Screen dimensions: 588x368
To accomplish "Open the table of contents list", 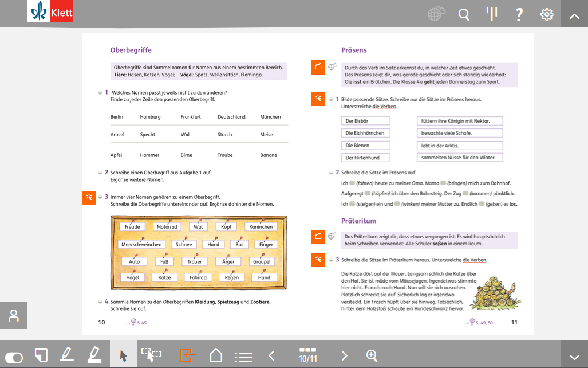I will pyautogui.click(x=243, y=356).
